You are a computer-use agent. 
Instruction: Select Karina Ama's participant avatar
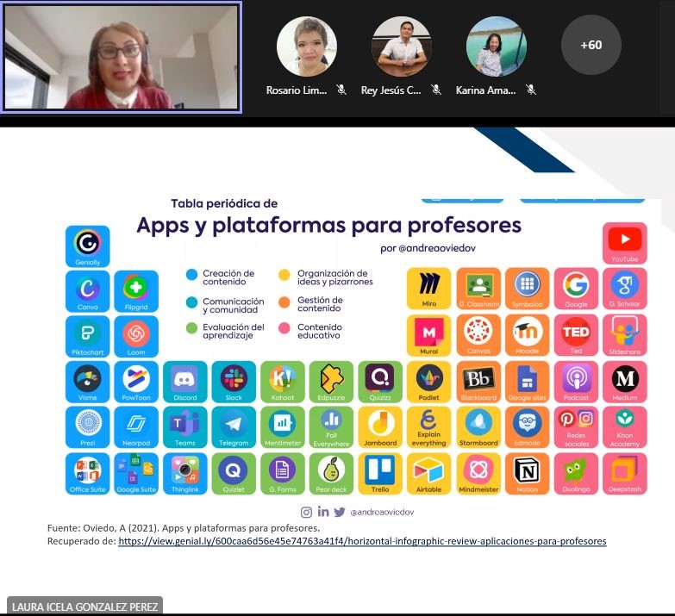point(496,47)
